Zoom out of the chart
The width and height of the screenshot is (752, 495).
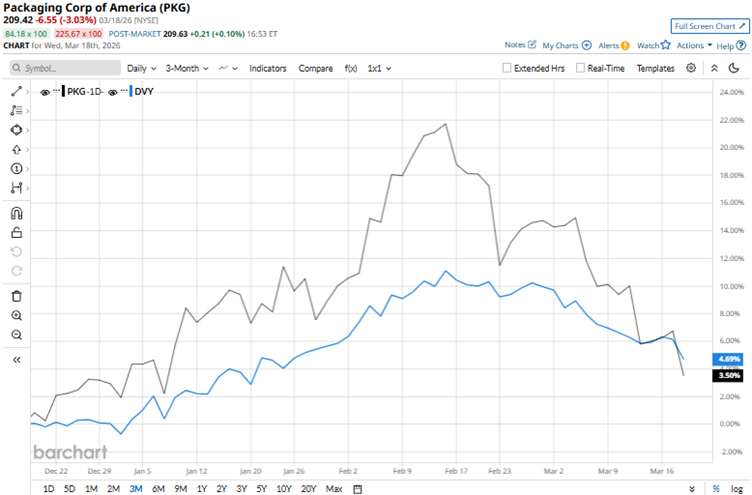pos(16,335)
